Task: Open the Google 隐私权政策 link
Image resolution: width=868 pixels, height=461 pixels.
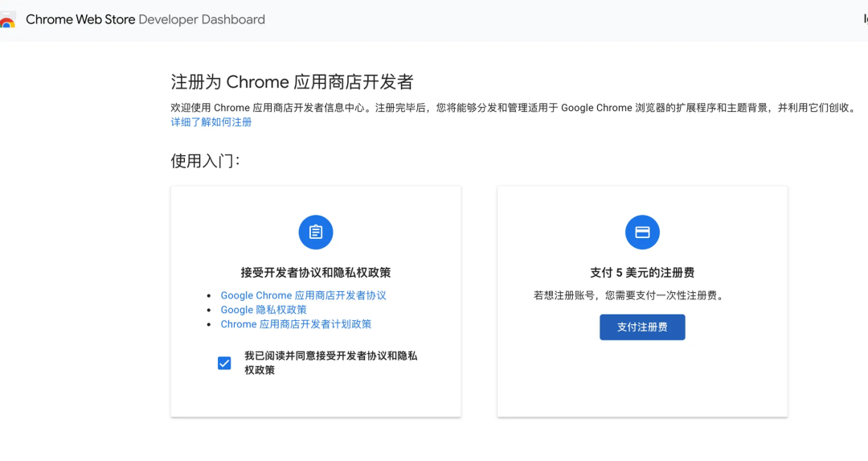Action: coord(264,310)
